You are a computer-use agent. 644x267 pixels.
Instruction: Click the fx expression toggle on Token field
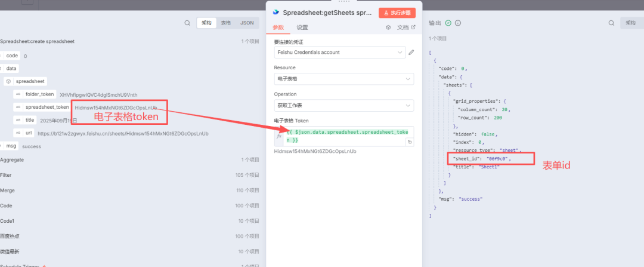click(278, 137)
